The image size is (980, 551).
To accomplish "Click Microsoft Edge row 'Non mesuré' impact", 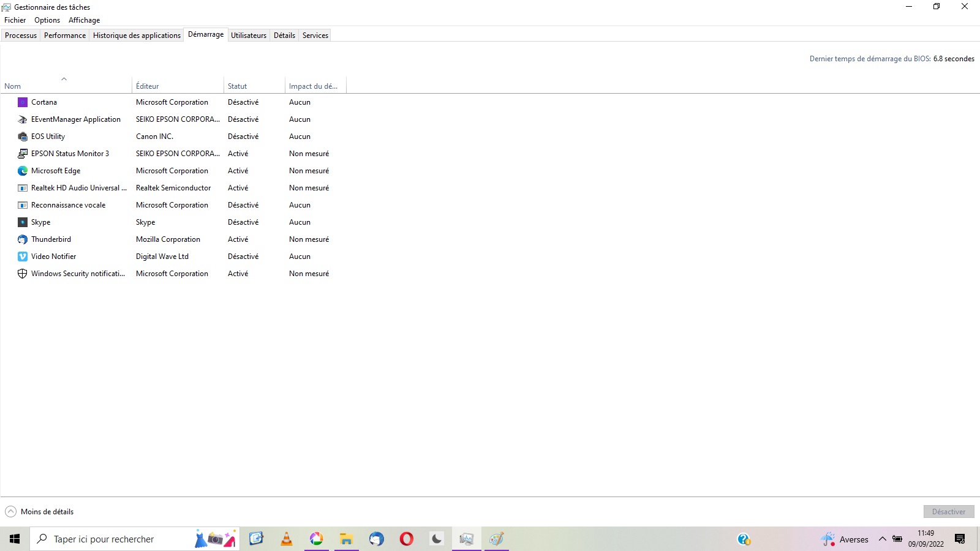I will (x=309, y=171).
